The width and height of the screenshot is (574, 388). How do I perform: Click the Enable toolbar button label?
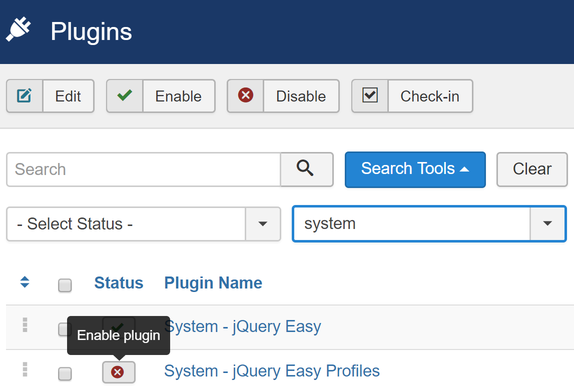(x=178, y=96)
